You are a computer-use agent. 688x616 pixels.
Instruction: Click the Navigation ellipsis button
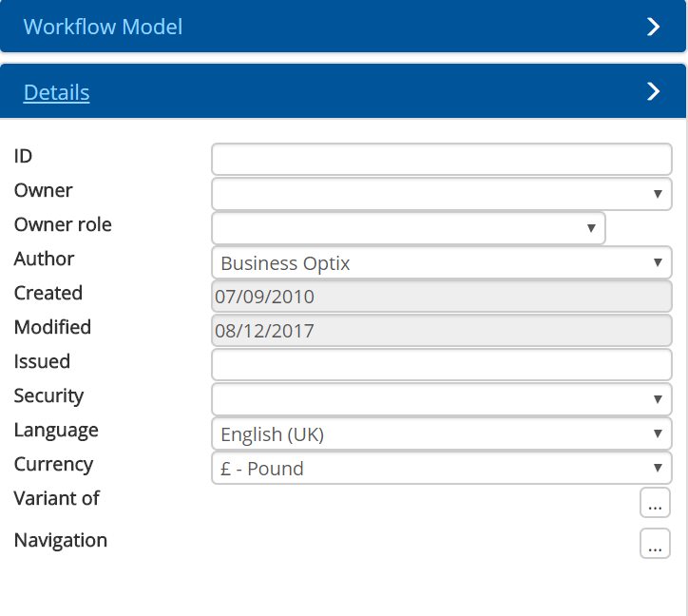point(655,544)
